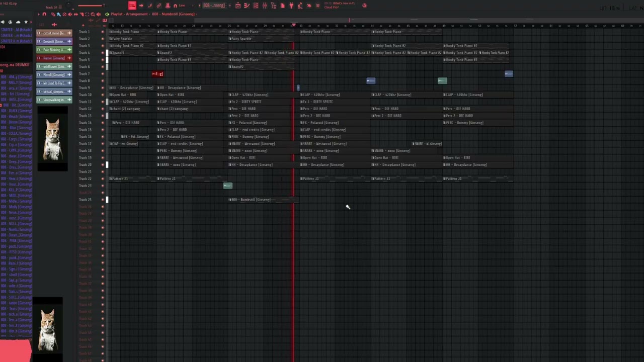The width and height of the screenshot is (644, 362).
Task: Select FX - Pale Blinking Li.. in picker
Action: [54, 50]
